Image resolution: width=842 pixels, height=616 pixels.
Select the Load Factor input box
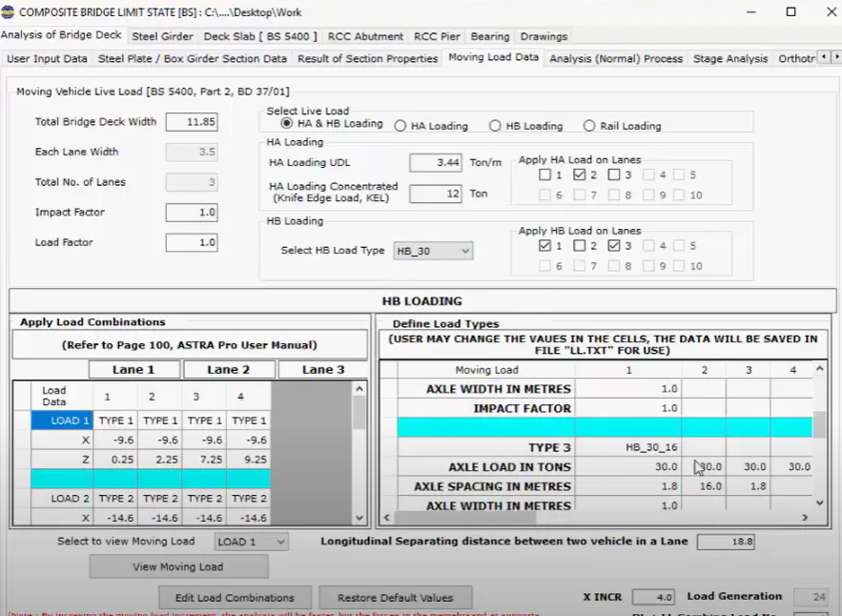192,243
